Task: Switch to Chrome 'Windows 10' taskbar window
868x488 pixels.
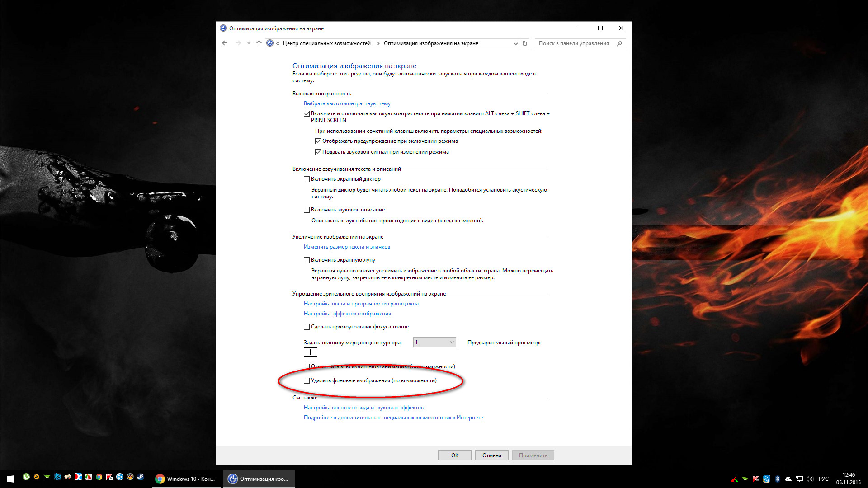Action: point(185,479)
